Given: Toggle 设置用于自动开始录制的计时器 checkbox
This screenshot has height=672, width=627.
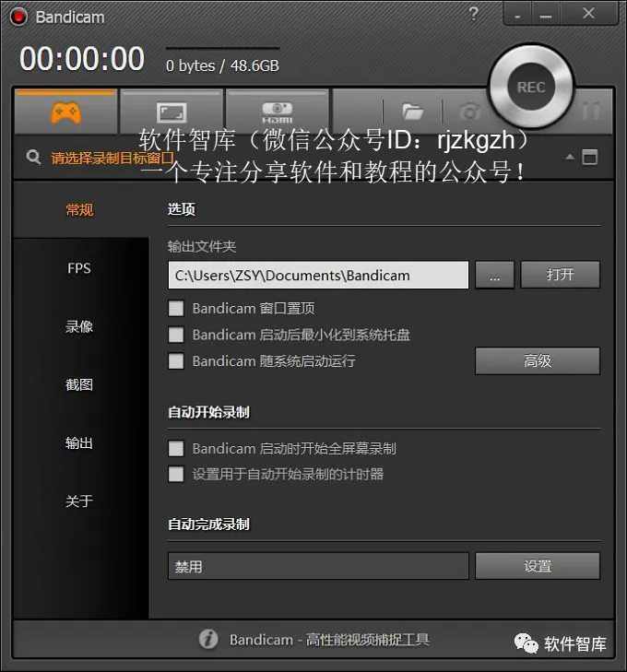Looking at the screenshot, I should (176, 475).
